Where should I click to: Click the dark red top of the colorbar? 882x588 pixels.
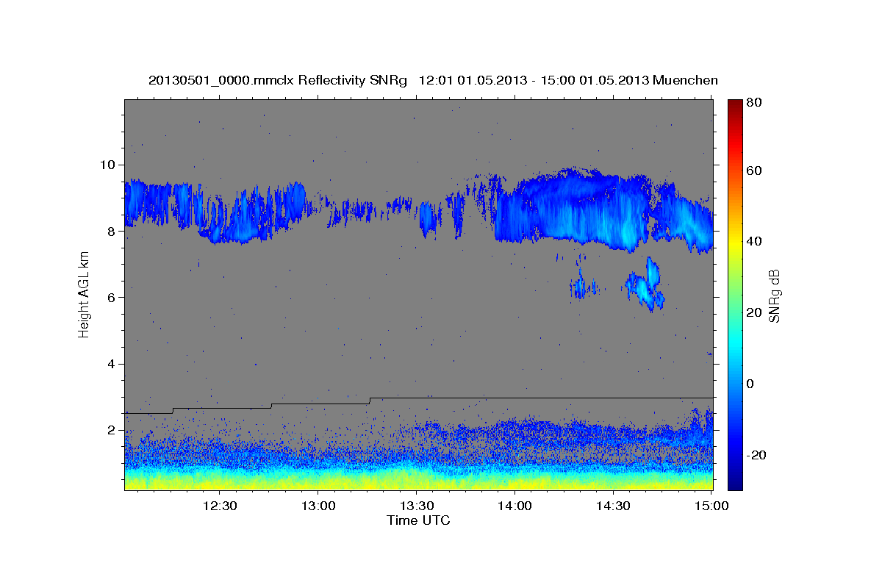(x=734, y=107)
